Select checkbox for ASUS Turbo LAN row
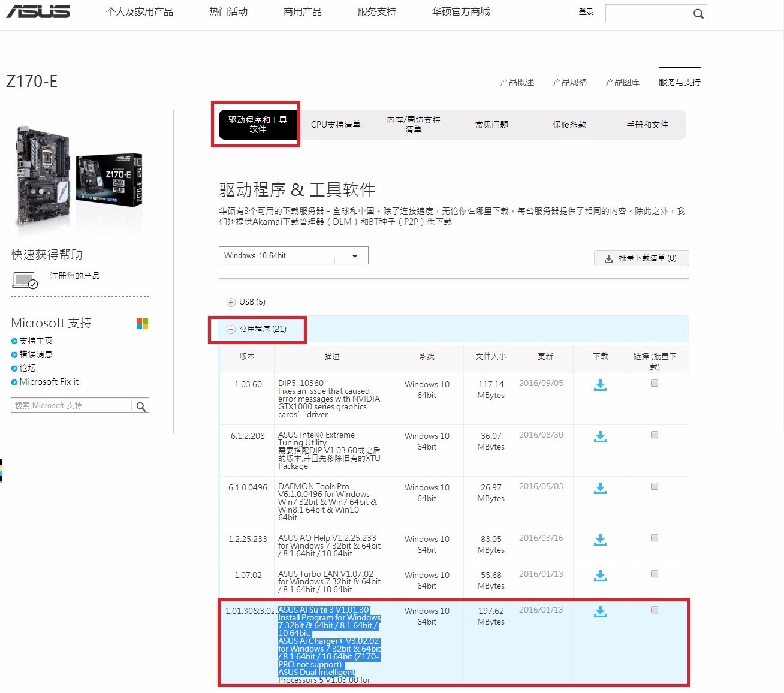Screen dimensions: 784x693 click(x=655, y=574)
